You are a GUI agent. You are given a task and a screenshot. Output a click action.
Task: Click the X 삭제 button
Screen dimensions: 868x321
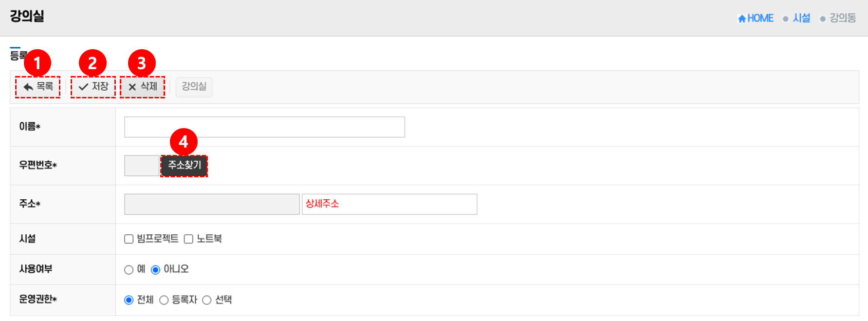[143, 87]
